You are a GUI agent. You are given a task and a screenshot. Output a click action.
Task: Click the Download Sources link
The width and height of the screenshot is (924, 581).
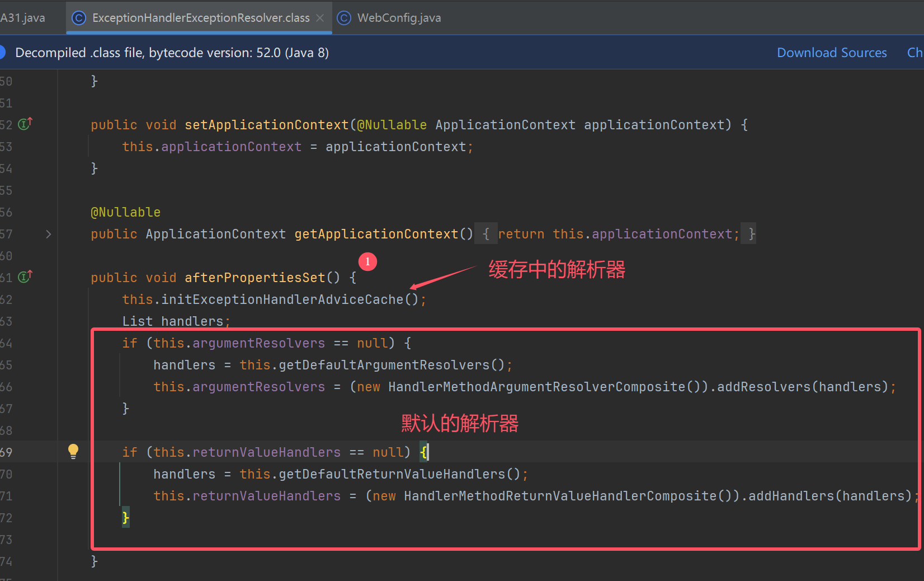point(832,53)
